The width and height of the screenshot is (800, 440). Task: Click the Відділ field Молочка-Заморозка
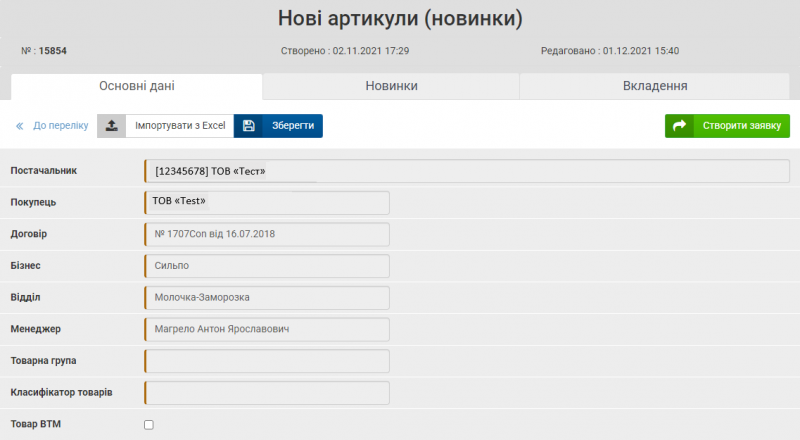click(x=267, y=298)
